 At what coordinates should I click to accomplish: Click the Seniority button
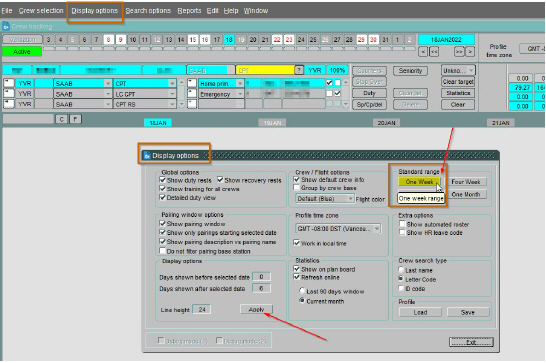click(410, 71)
